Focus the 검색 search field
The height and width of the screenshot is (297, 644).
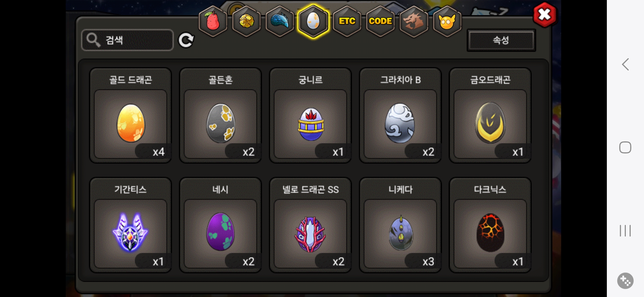click(x=127, y=40)
